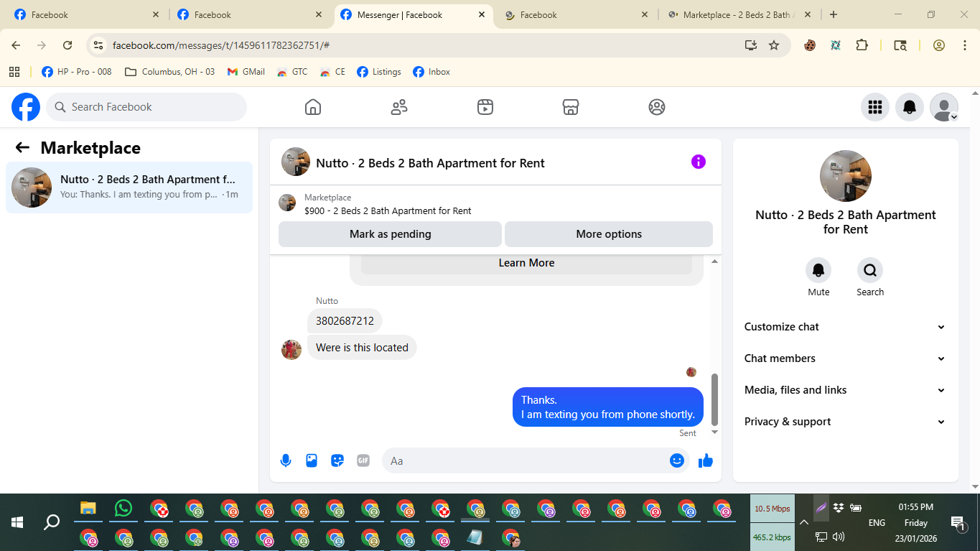Focus the Search Facebook field
Image resolution: width=980 pixels, height=551 pixels.
point(146,107)
